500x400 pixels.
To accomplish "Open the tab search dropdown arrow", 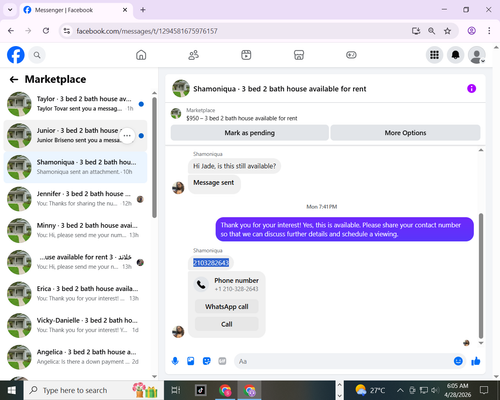I will 10,10.
